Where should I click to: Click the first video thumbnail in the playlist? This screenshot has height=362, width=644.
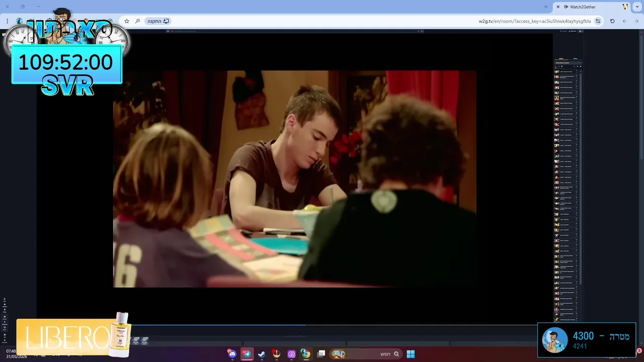coord(557,71)
